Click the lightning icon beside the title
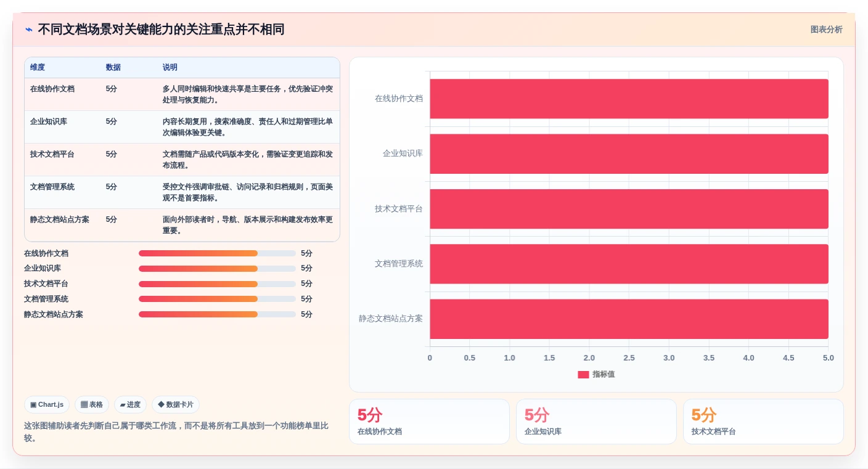Viewport: 868px width, 469px height. click(x=29, y=30)
